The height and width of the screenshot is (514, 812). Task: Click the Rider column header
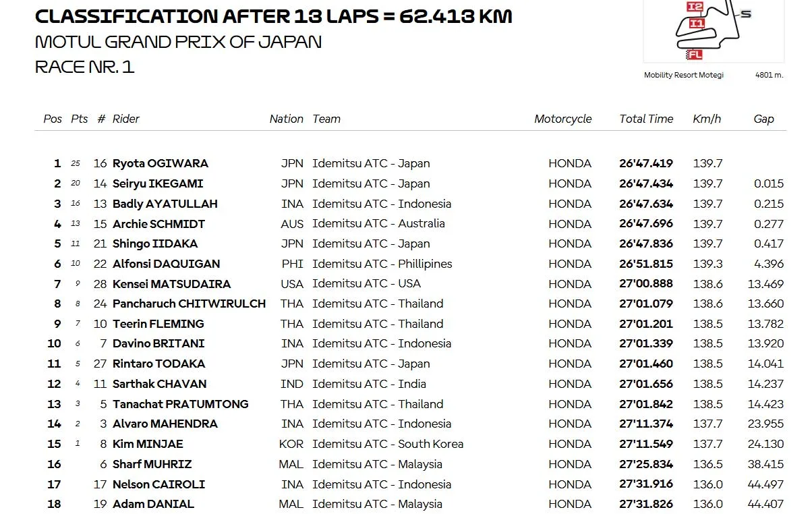pos(126,119)
